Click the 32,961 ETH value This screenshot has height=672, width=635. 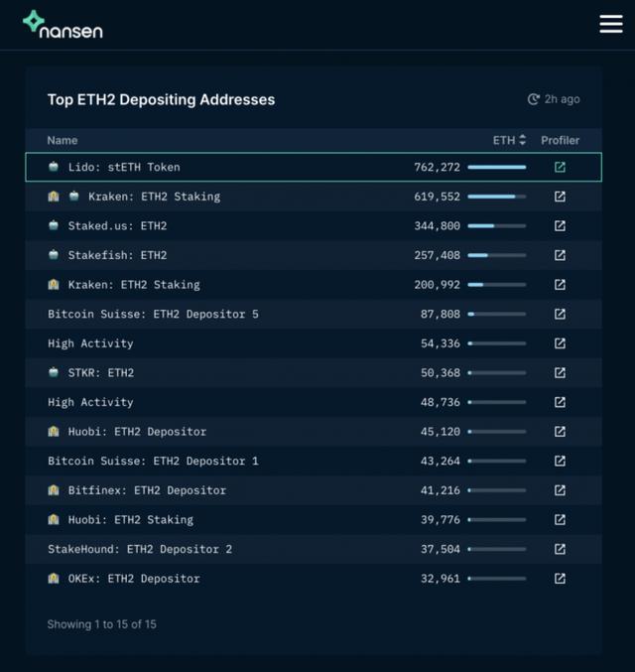[441, 579]
